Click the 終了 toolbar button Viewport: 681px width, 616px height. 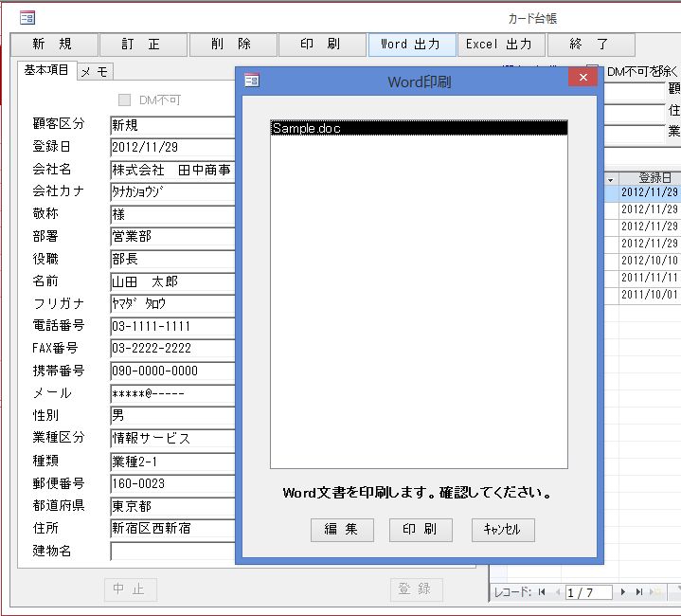591,45
